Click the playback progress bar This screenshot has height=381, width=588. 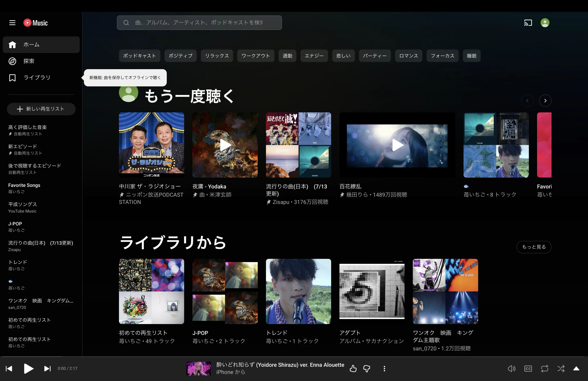[294, 356]
